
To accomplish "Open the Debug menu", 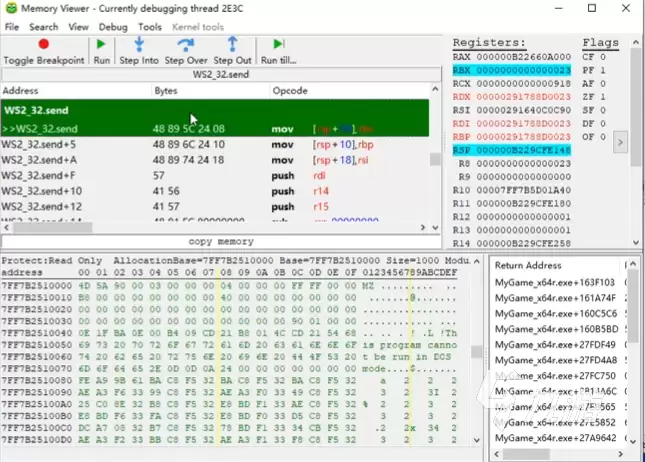I will tap(113, 27).
